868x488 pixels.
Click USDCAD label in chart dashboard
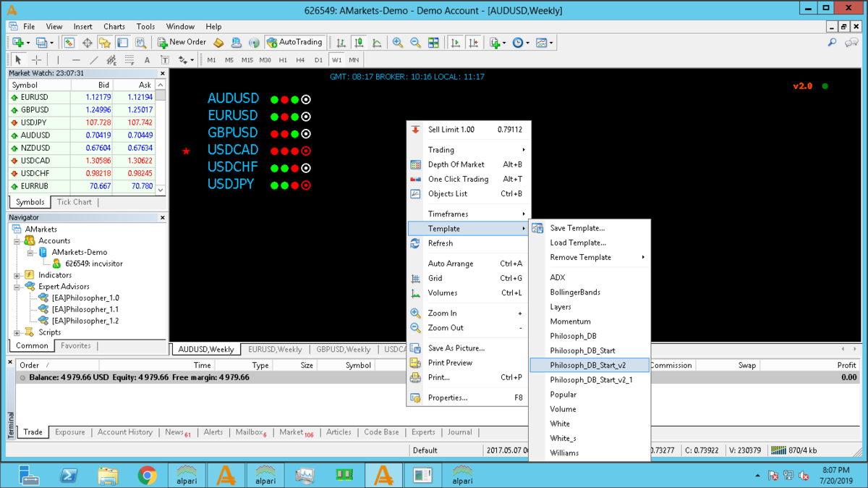pyautogui.click(x=233, y=151)
